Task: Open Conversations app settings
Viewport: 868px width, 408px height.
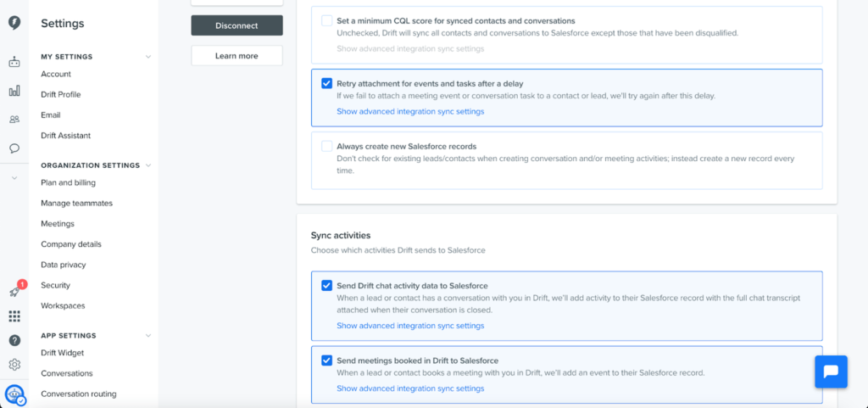Action: click(x=67, y=373)
